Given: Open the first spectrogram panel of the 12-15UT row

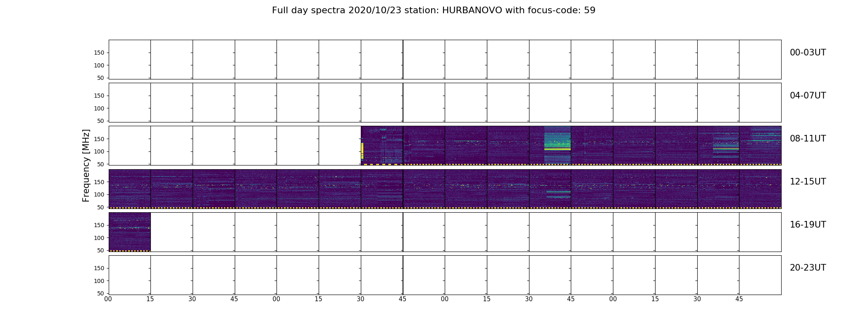Looking at the screenshot, I should pyautogui.click(x=129, y=189).
